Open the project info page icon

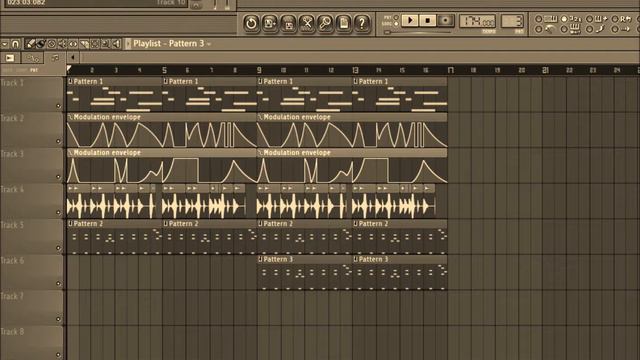[344, 23]
